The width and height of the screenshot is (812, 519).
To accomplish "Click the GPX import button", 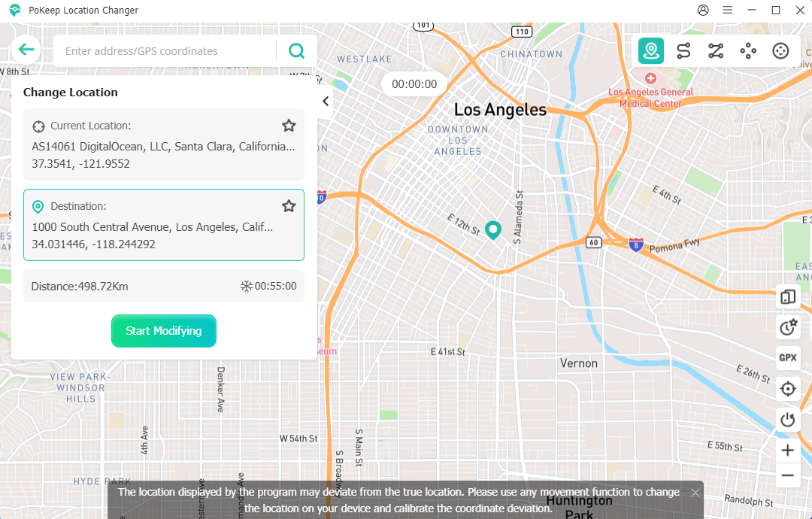I will click(x=788, y=358).
